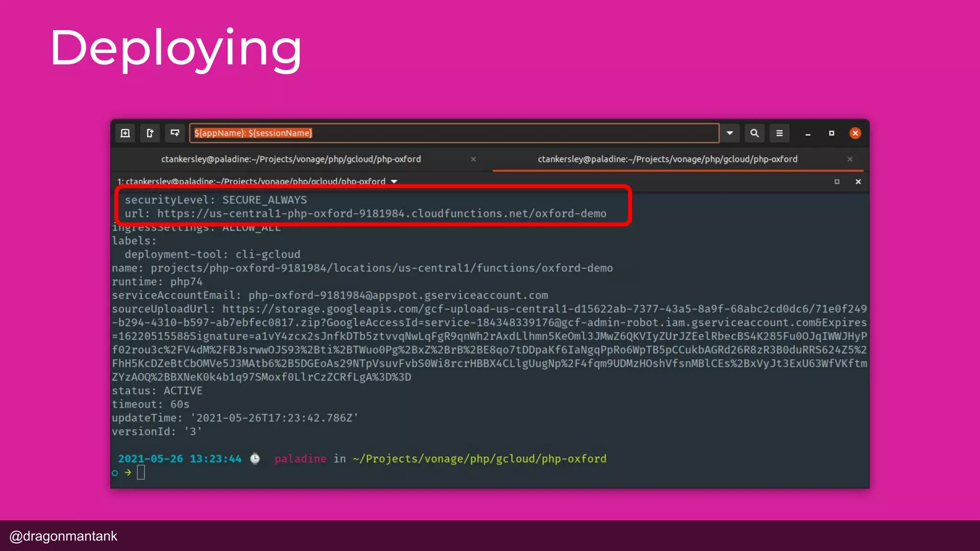
Task: Close the window with the orange button
Action: (855, 133)
